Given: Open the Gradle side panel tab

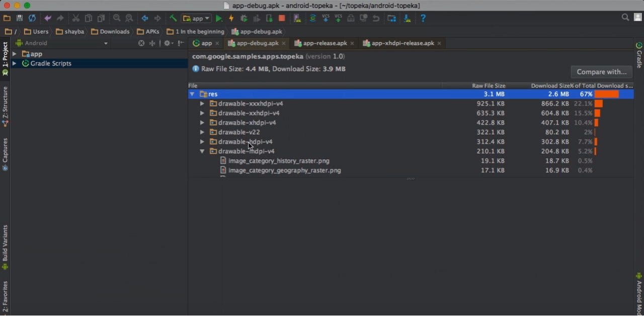Looking at the screenshot, I should (x=639, y=55).
